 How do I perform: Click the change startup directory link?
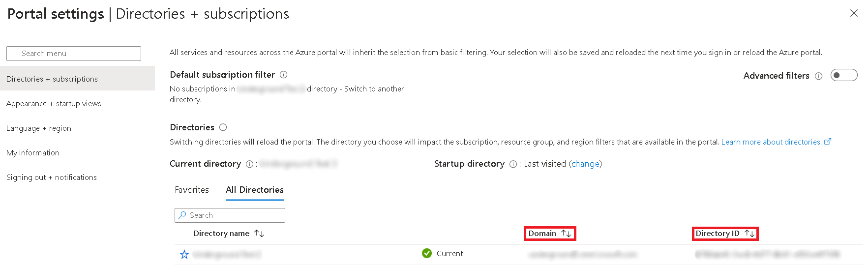point(585,164)
